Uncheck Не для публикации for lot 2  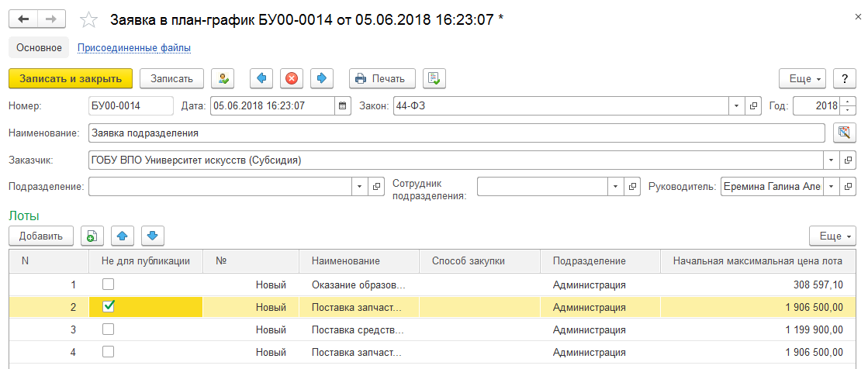click(x=109, y=306)
